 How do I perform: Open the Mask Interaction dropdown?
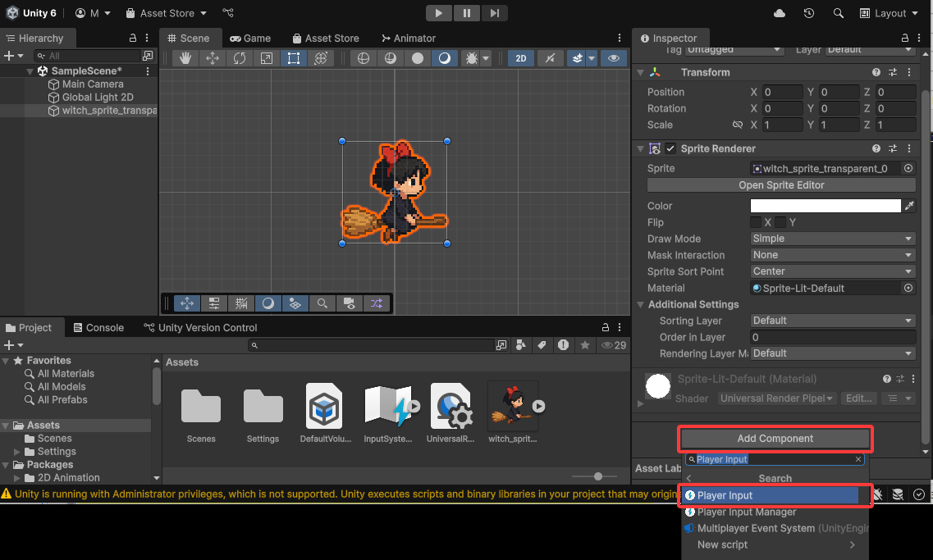point(832,255)
